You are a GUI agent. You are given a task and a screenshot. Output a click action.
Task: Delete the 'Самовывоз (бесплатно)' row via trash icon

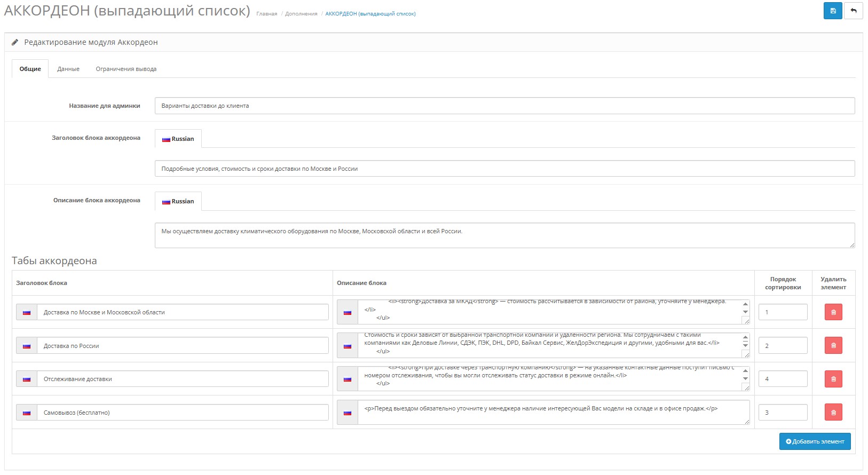833,412
